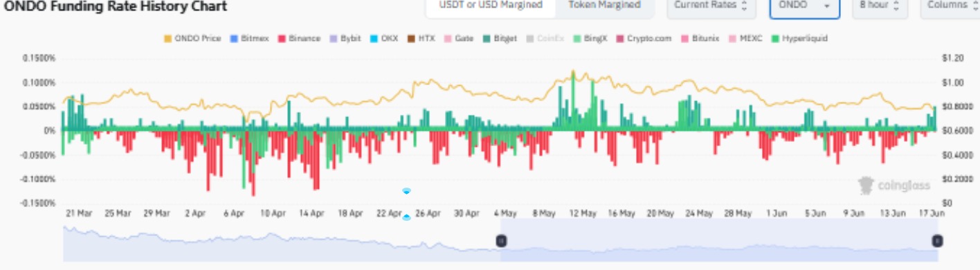The image size is (980, 270).
Task: Click the 21 Mar date label
Action: 78,214
